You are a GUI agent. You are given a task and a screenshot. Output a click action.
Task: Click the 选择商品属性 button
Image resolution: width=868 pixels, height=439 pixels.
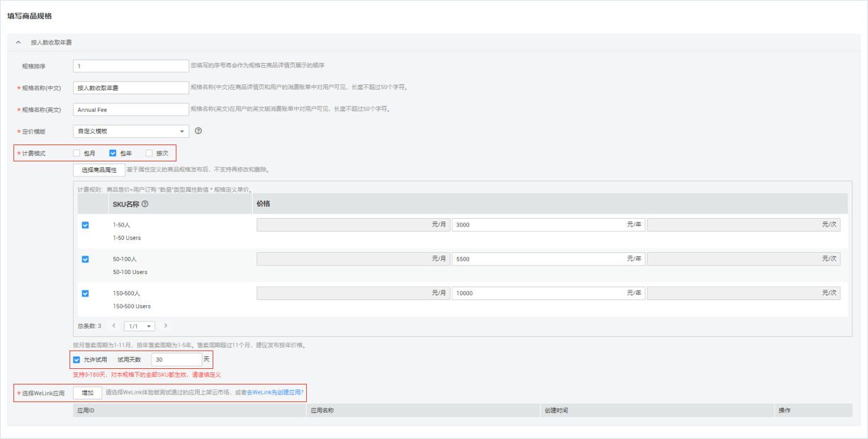coord(99,170)
